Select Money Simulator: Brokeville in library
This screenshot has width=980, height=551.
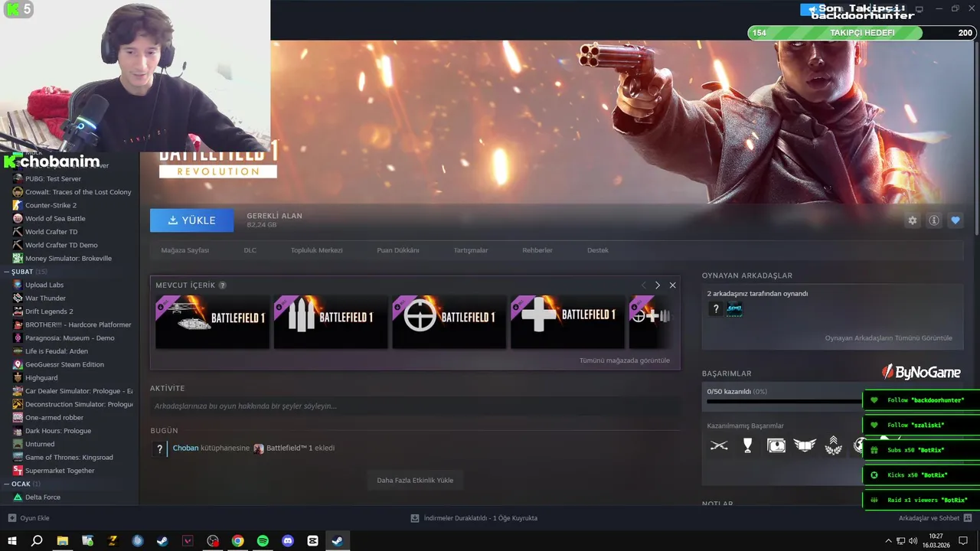[68, 259]
